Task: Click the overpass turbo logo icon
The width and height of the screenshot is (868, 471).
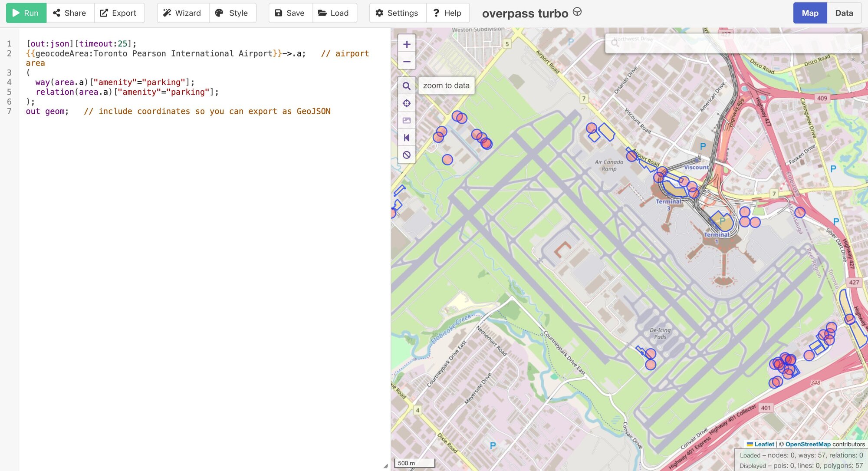Action: [x=577, y=12]
